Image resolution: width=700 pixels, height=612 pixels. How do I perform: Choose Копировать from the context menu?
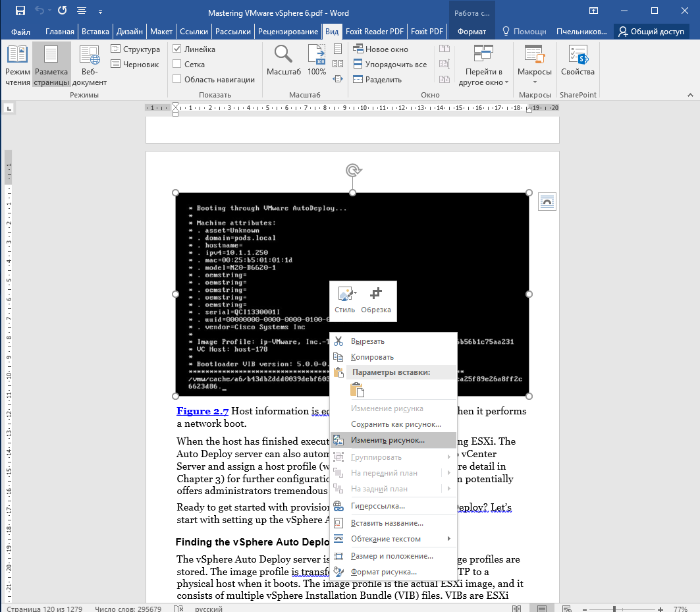[394, 357]
